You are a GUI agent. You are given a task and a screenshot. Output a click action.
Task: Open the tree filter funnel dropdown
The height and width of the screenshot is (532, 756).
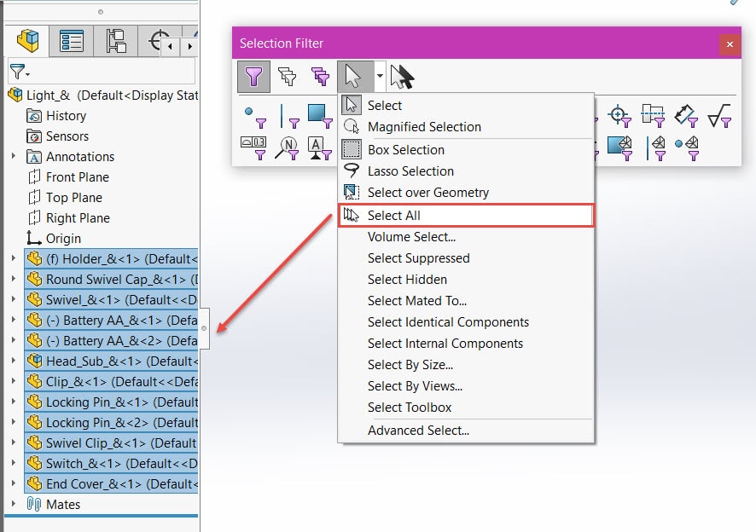point(20,72)
